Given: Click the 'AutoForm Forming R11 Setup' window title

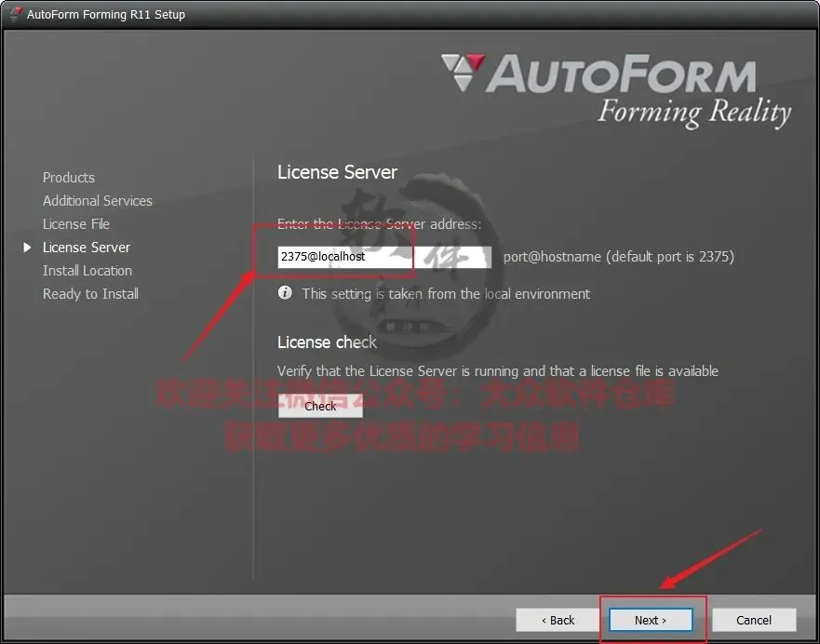Looking at the screenshot, I should (x=106, y=15).
